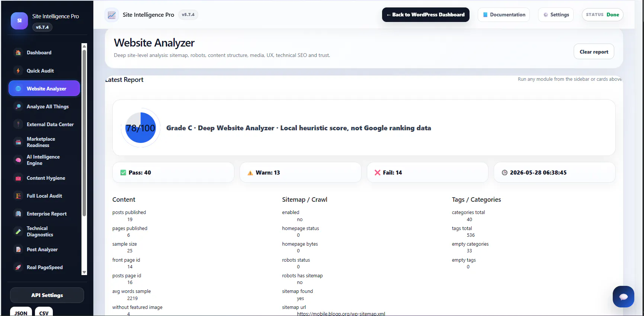Click the empty categories value 33

(x=469, y=251)
